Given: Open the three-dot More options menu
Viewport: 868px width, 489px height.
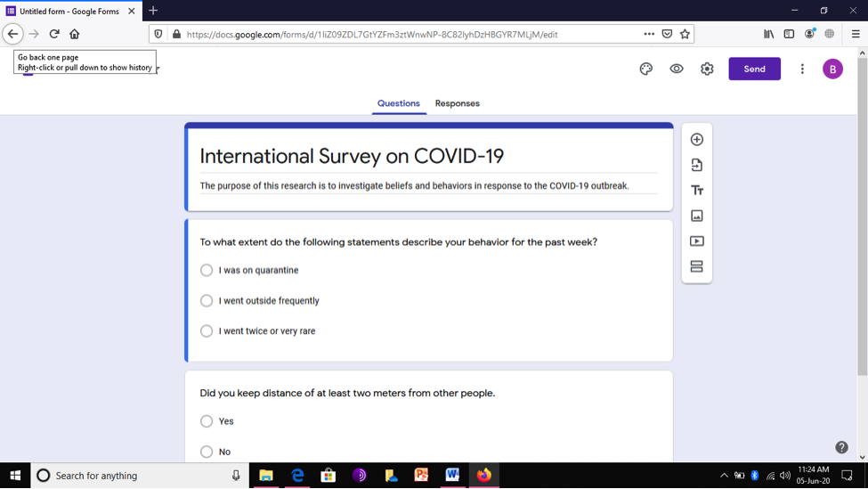Looking at the screenshot, I should pyautogui.click(x=802, y=69).
